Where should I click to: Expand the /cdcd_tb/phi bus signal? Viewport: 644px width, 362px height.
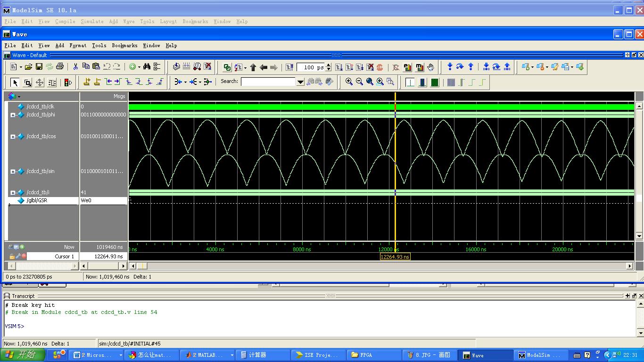[x=13, y=115]
